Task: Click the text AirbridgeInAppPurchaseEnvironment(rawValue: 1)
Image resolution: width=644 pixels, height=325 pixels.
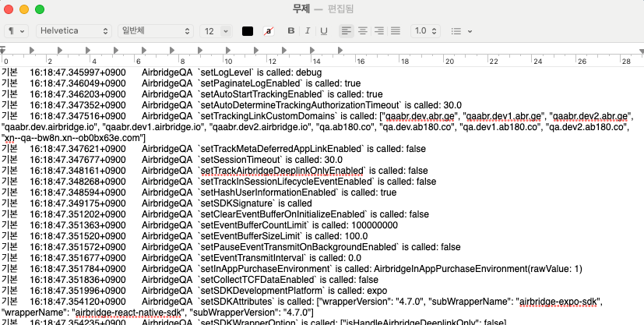Action: click(x=477, y=269)
